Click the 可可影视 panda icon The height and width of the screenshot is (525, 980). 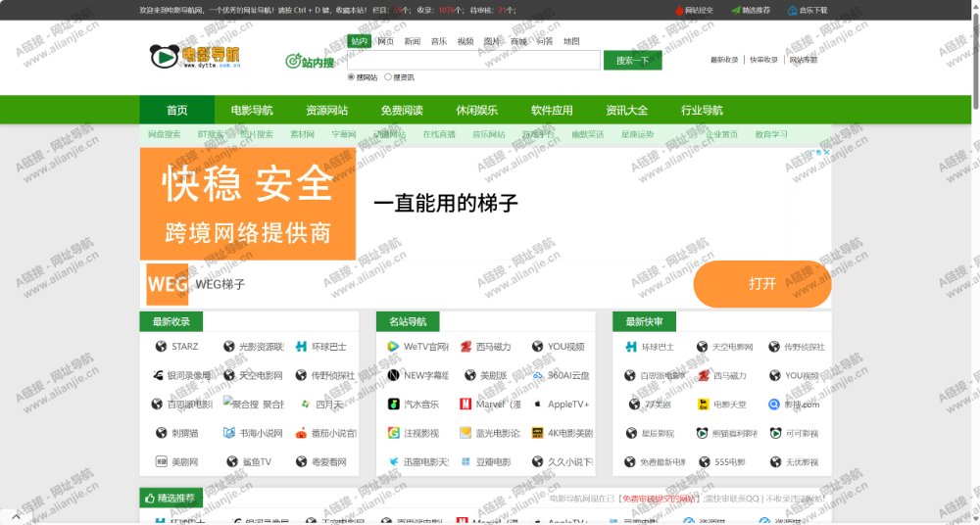pyautogui.click(x=775, y=433)
